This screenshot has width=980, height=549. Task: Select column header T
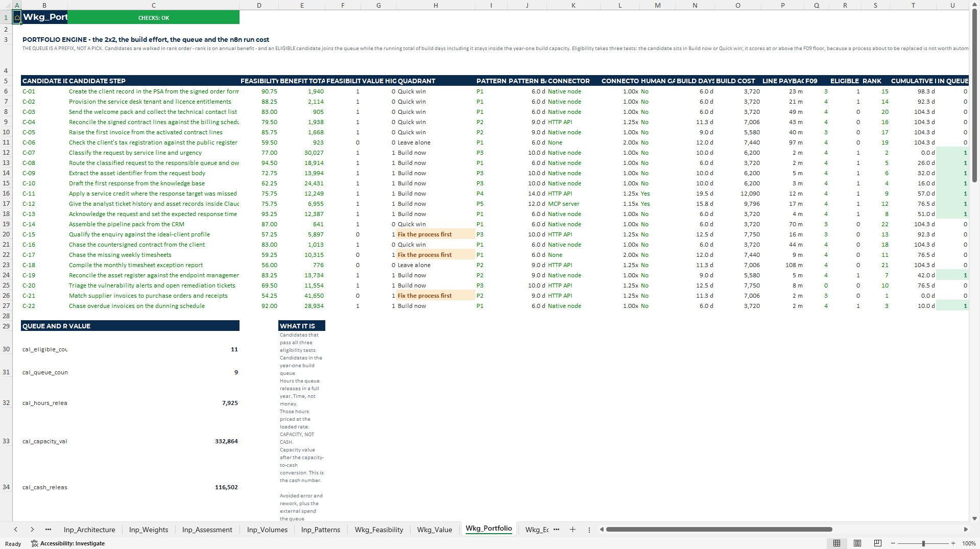(x=913, y=5)
